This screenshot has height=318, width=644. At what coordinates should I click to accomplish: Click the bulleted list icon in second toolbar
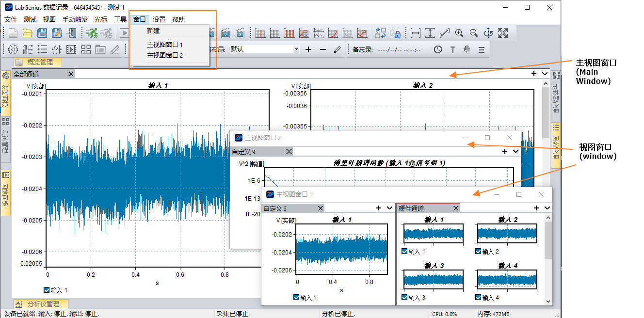[42, 49]
